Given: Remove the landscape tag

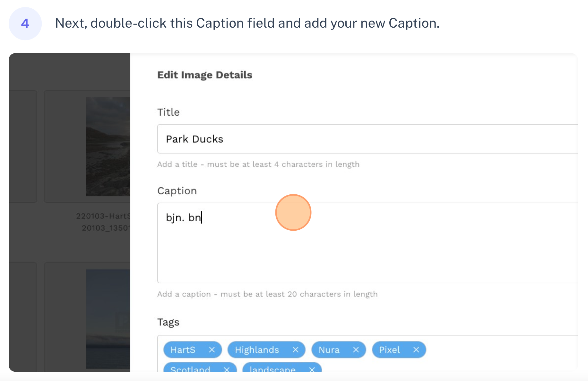Looking at the screenshot, I should [312, 369].
